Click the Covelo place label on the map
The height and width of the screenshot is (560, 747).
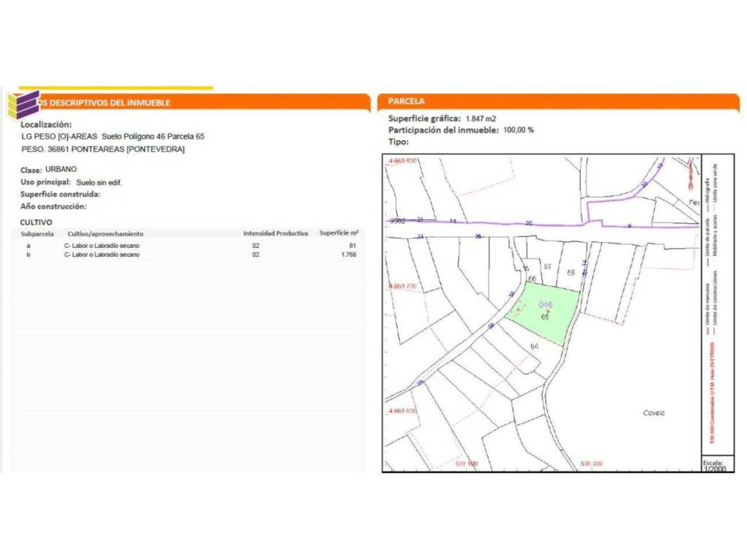(654, 413)
